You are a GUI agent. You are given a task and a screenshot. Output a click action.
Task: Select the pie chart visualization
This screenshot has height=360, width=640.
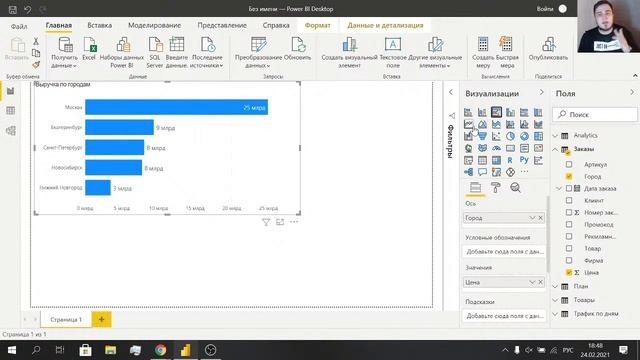coord(510,136)
